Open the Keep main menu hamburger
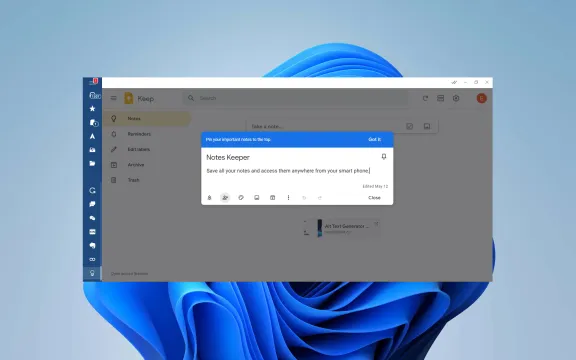 (x=114, y=98)
